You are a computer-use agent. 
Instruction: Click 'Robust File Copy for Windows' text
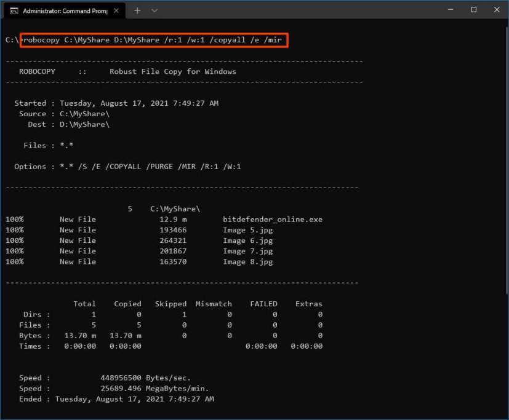173,72
